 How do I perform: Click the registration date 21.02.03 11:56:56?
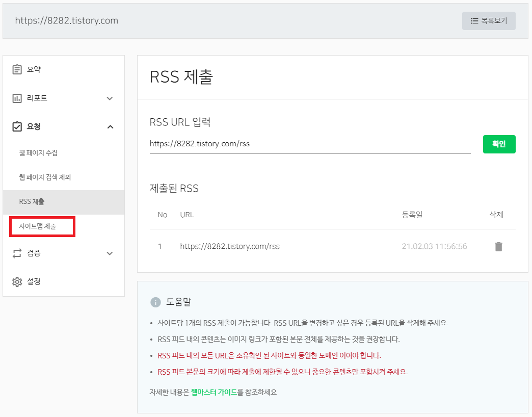434,246
